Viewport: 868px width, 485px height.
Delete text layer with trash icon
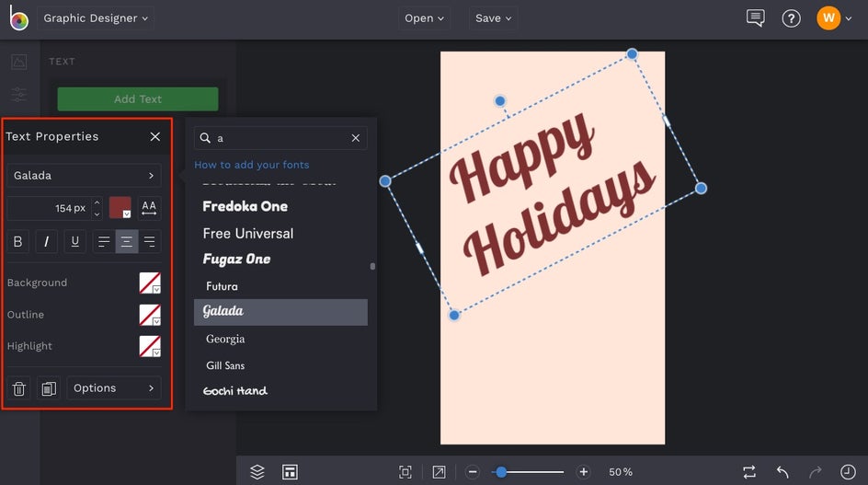[18, 388]
